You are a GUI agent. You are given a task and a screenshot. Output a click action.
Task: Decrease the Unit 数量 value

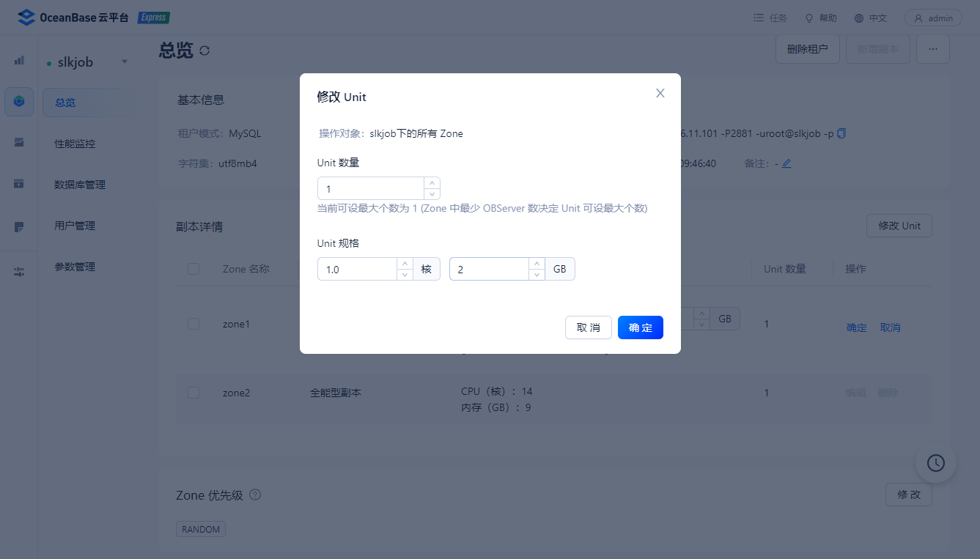coord(432,194)
